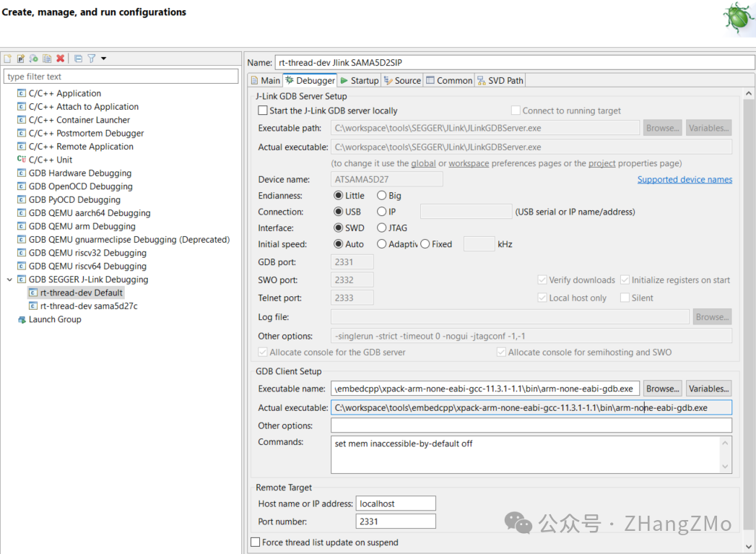
Task: Enable Start the J-Link GDB server locally
Action: point(263,111)
